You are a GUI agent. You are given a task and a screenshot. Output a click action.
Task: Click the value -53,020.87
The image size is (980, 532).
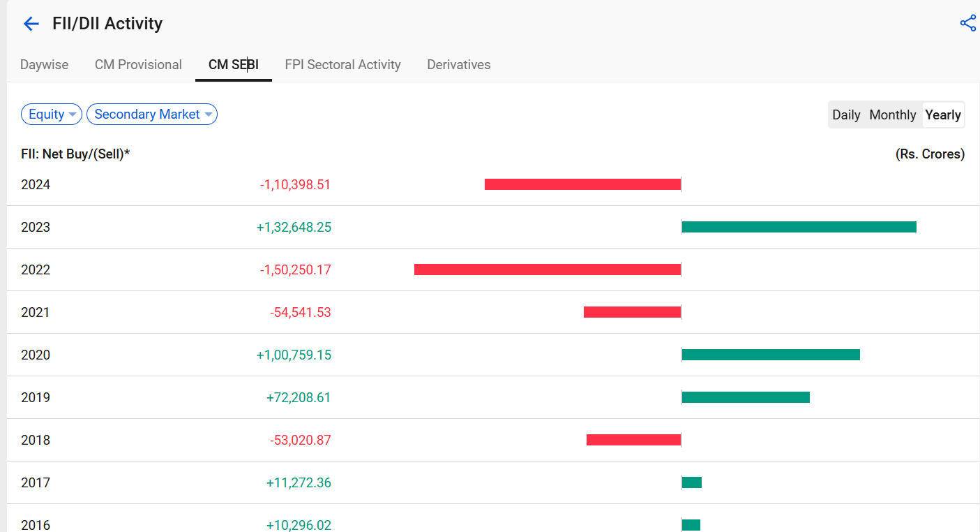pyautogui.click(x=301, y=441)
